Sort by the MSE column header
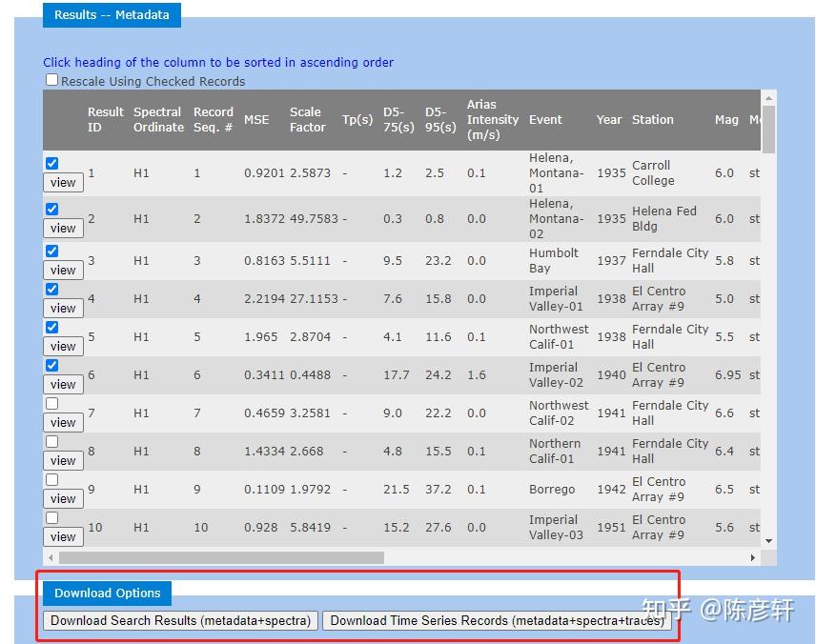The height and width of the screenshot is (644, 816). pos(256,119)
